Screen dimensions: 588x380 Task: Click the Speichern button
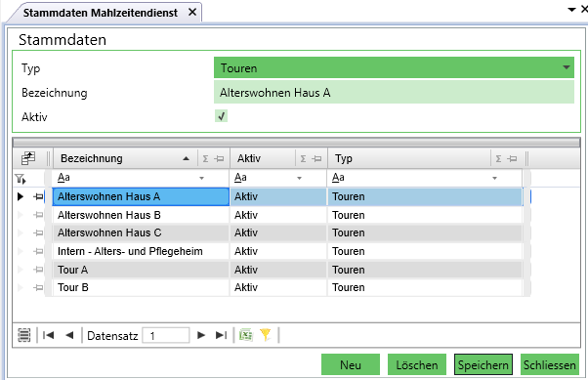pyautogui.click(x=483, y=364)
